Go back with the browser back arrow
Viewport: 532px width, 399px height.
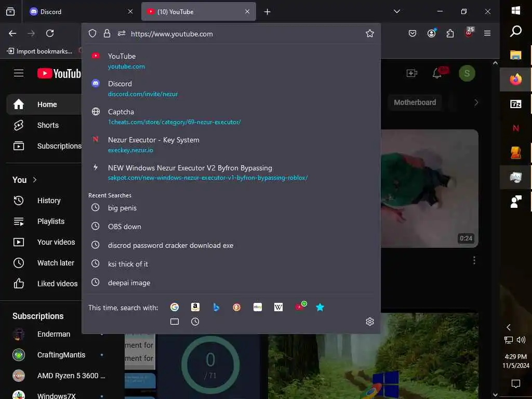point(12,33)
